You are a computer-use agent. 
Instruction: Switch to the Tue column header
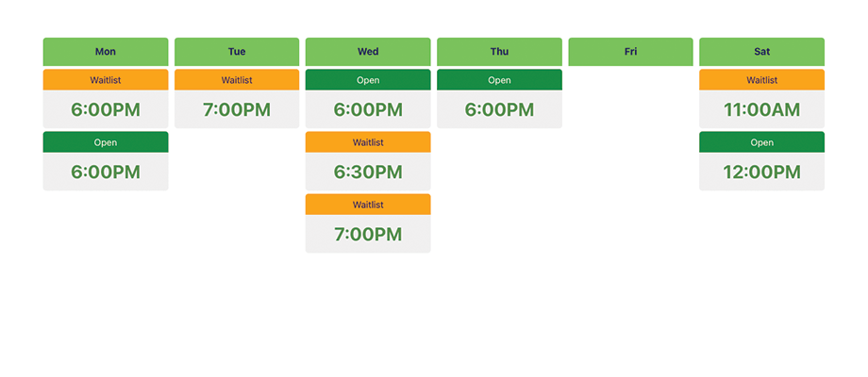coord(237,52)
